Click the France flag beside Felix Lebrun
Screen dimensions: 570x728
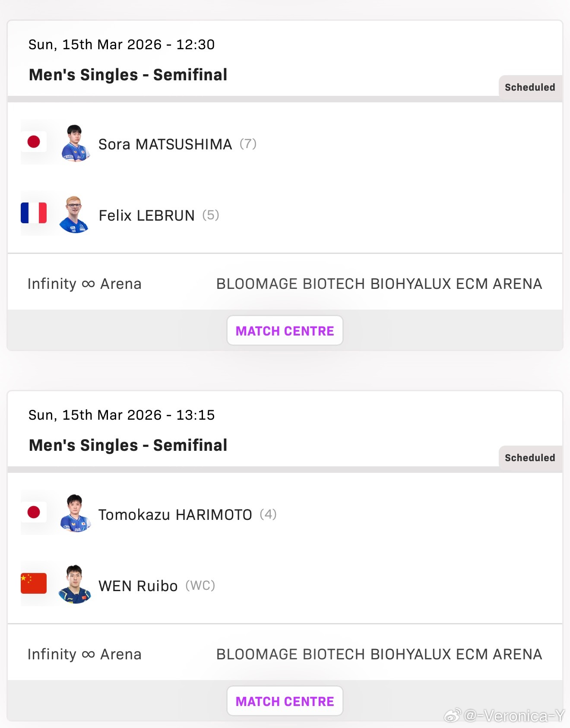tap(34, 213)
